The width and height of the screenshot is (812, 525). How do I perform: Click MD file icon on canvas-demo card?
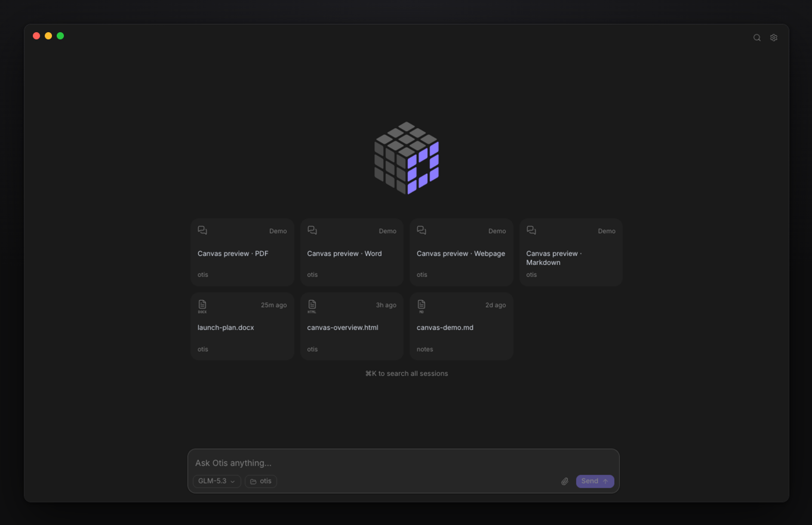[421, 306]
